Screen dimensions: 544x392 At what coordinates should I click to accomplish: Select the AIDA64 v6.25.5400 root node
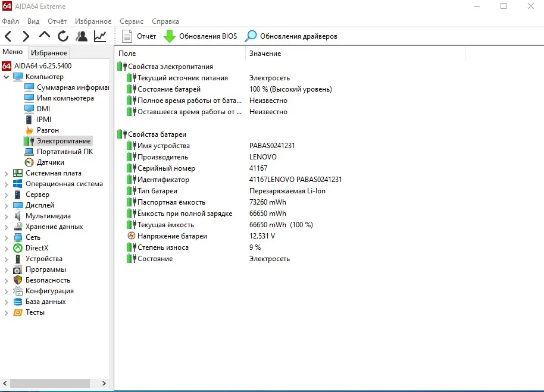(x=37, y=66)
